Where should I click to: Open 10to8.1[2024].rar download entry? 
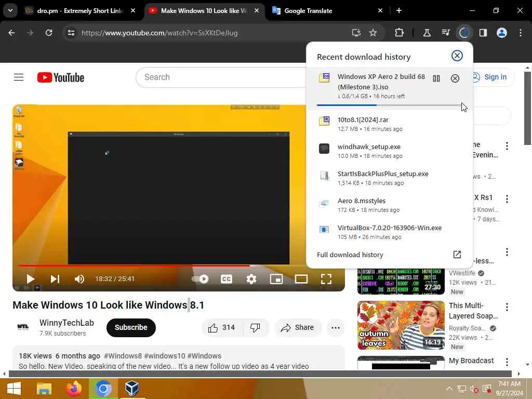pyautogui.click(x=389, y=124)
